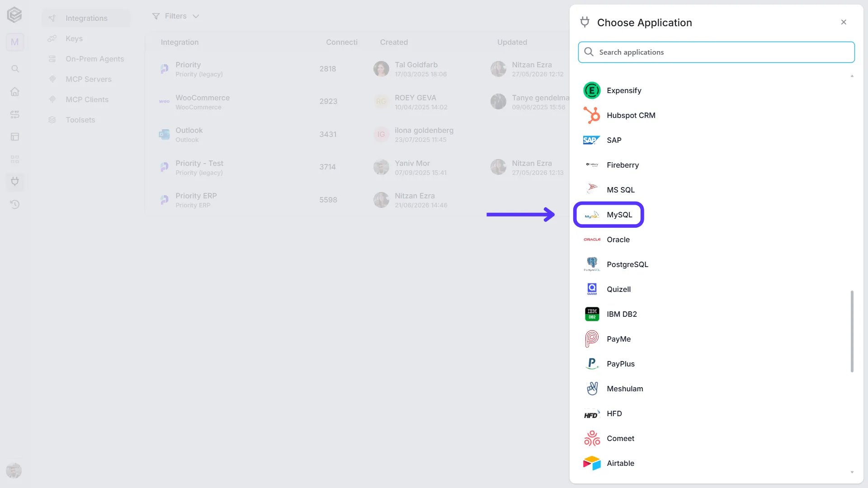Screen dimensions: 868x488
Task: Click the scroll down arrow in application list
Action: [852, 472]
